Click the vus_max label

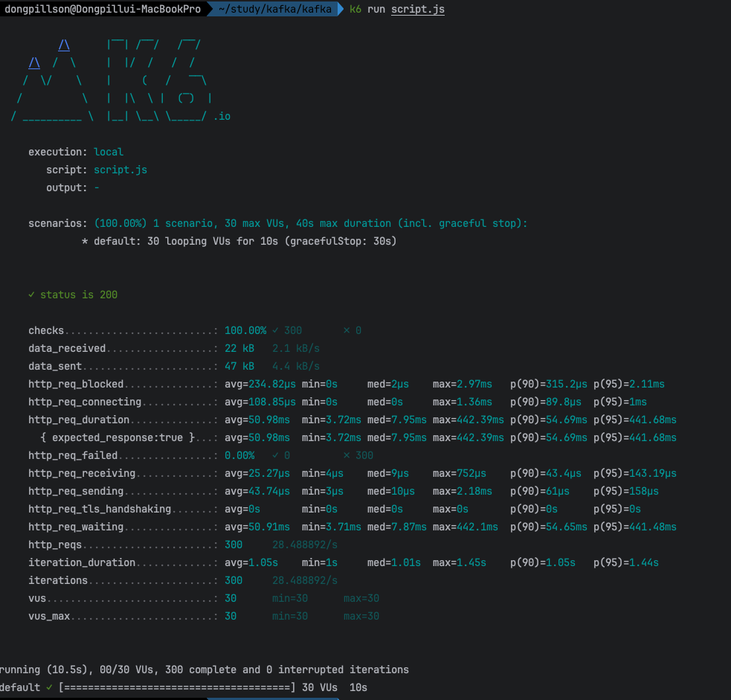coord(49,617)
